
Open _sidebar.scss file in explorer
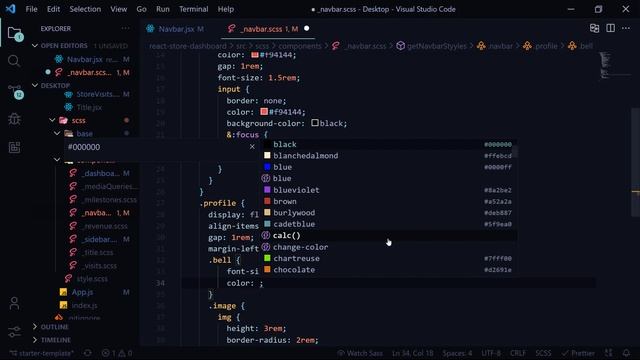[100, 239]
